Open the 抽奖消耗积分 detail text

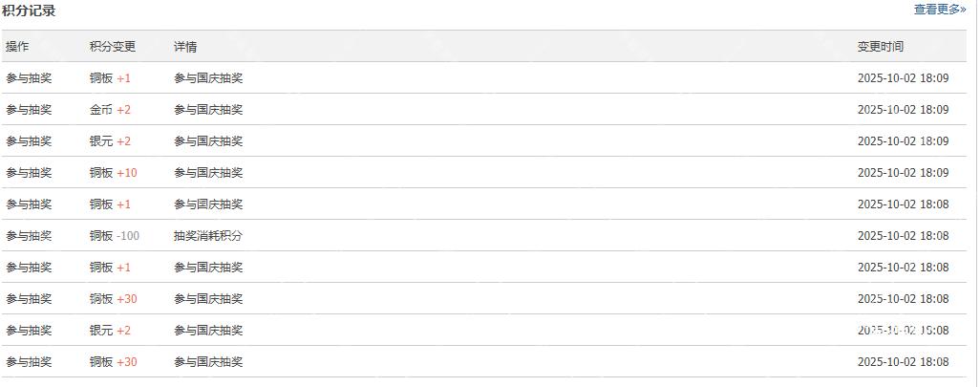(x=208, y=236)
